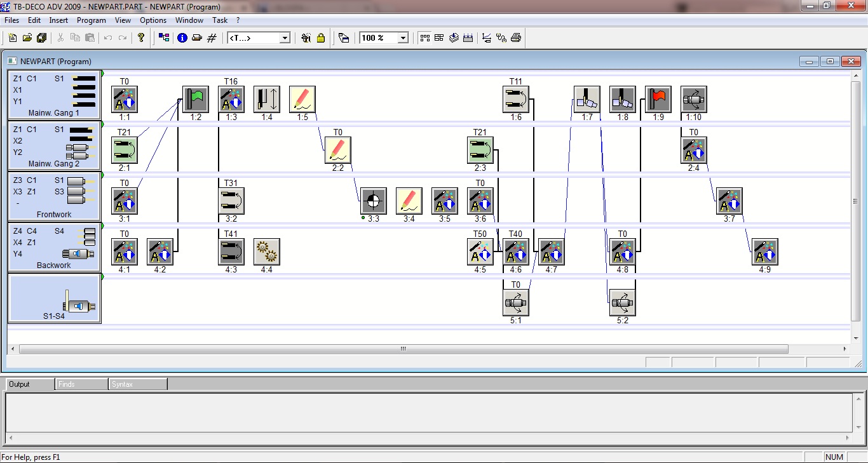Select operation 1:5 pencil icon
Viewport: 868px width, 463px height.
click(x=302, y=100)
